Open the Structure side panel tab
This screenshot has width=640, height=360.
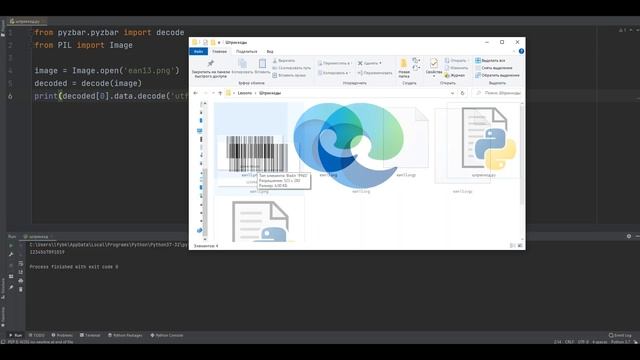pos(3,288)
